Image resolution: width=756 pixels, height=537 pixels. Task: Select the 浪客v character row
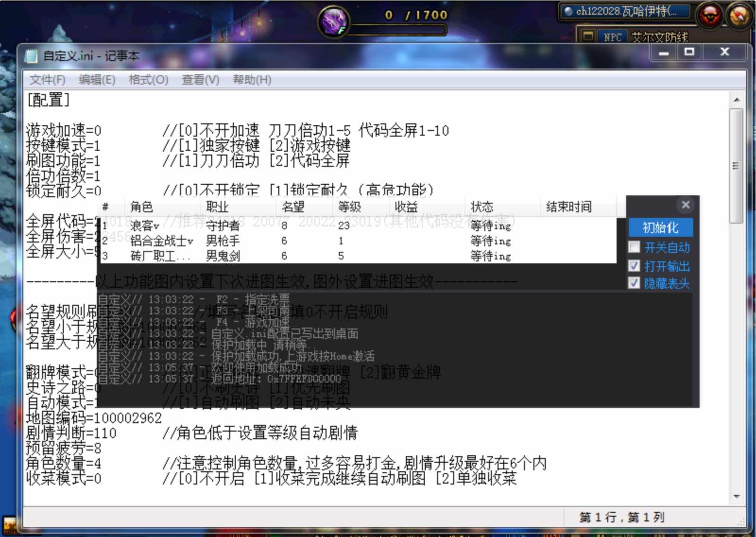pos(358,225)
